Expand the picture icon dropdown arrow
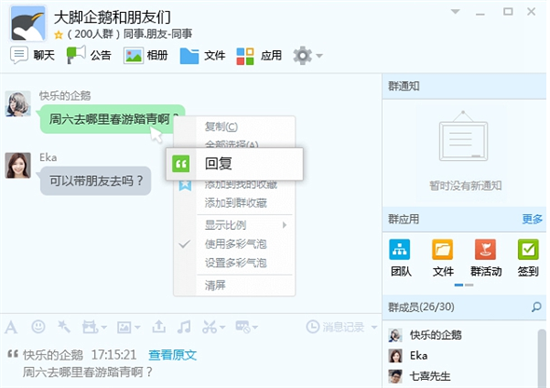This screenshot has height=388, width=550. (138, 328)
